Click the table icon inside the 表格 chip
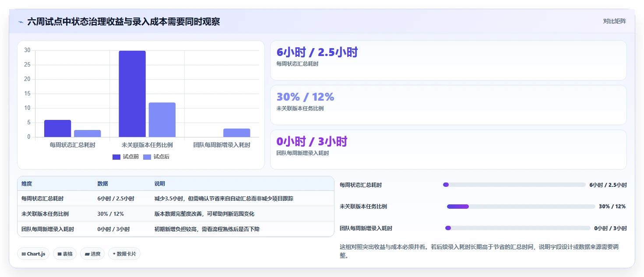Image resolution: width=644 pixels, height=277 pixels. click(59, 254)
